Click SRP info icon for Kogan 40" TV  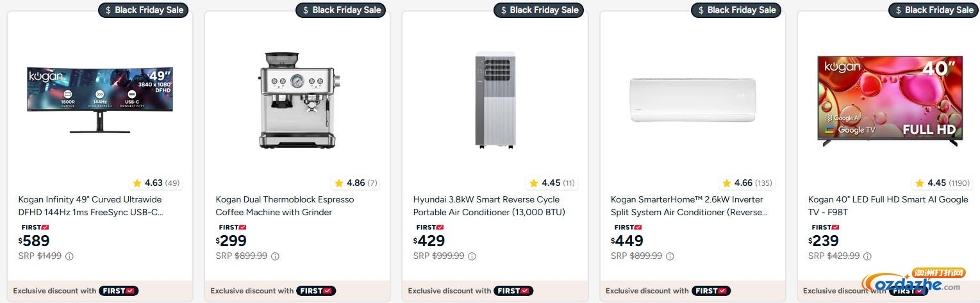pos(867,256)
